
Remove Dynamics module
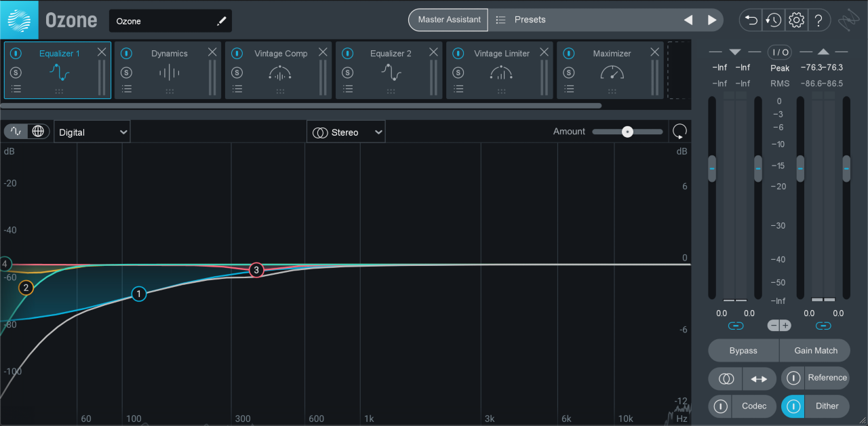coord(212,52)
